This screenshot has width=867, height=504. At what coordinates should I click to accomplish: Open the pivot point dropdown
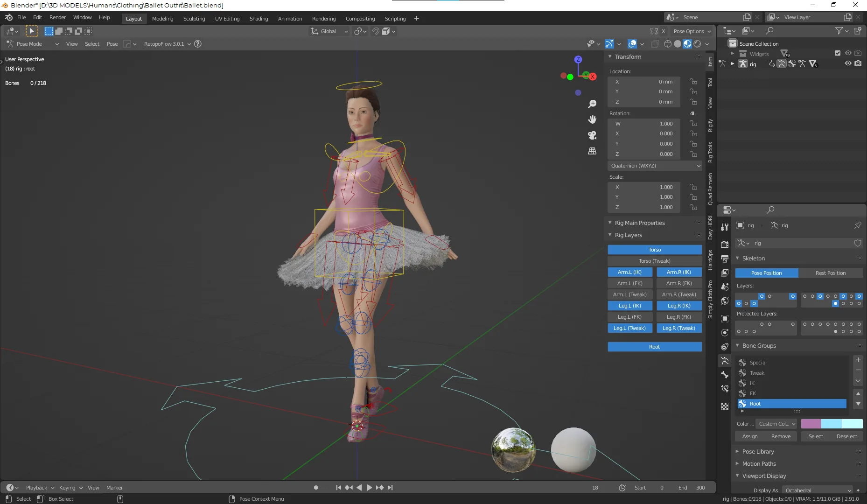pyautogui.click(x=360, y=31)
